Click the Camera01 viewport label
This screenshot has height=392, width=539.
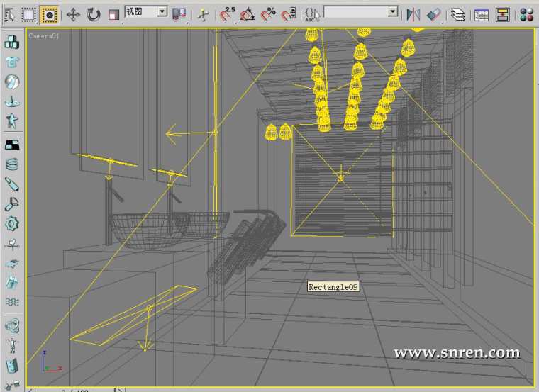pos(44,35)
